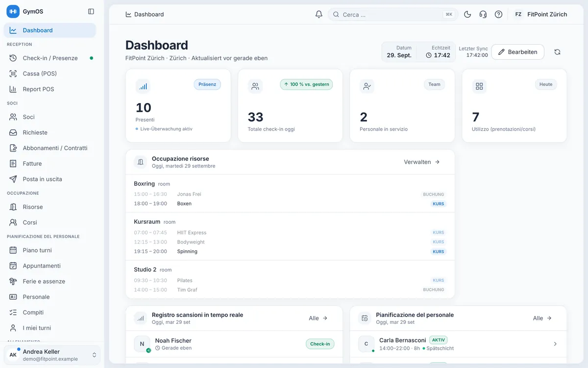Select the Bodyweight course row
This screenshot has height=368, width=588.
click(x=290, y=242)
